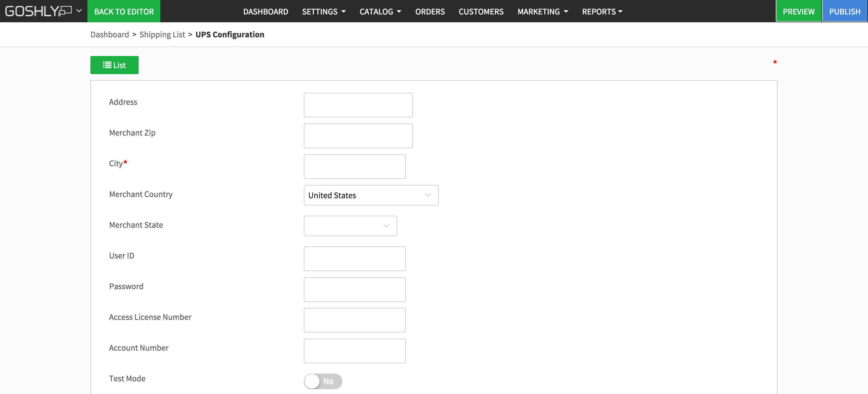Toggle the Test Mode switch

[322, 381]
